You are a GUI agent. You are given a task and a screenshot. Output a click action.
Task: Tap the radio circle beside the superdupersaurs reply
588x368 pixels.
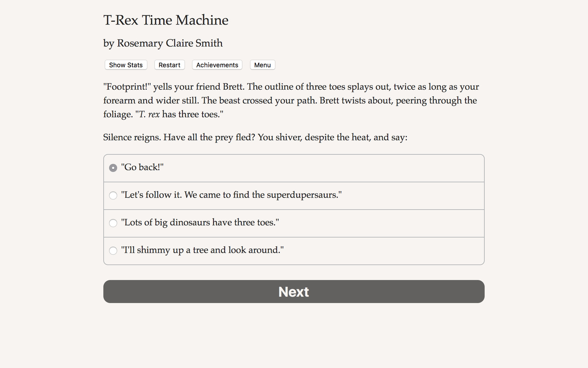coord(113,195)
